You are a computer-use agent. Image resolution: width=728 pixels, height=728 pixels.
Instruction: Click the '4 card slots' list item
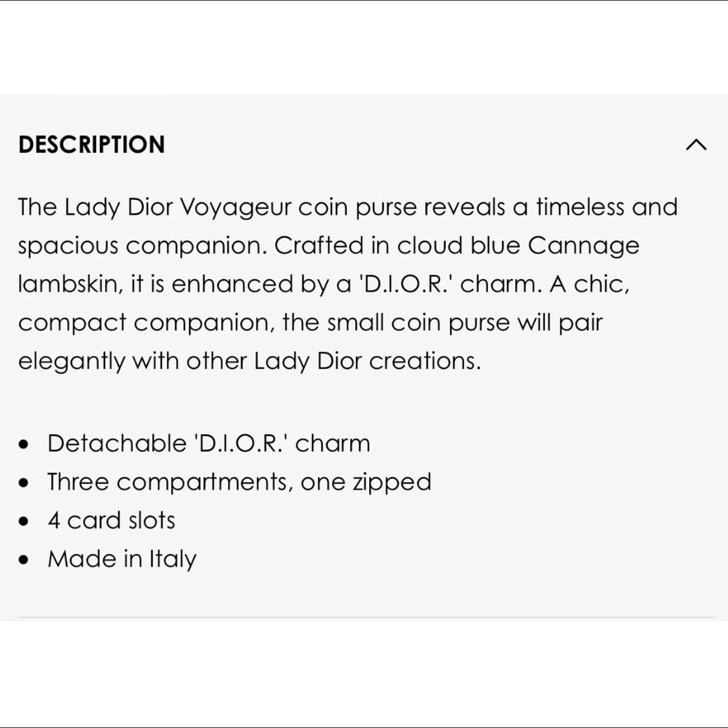[111, 520]
